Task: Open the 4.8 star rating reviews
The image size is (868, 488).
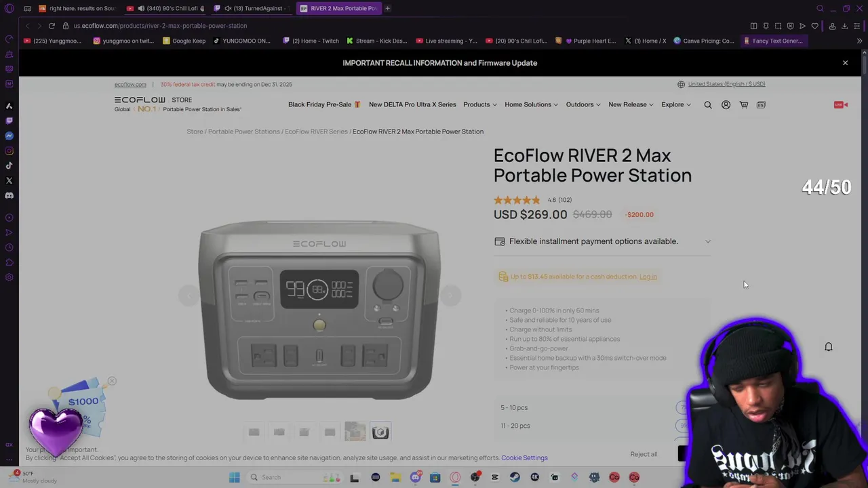Action: click(x=533, y=200)
